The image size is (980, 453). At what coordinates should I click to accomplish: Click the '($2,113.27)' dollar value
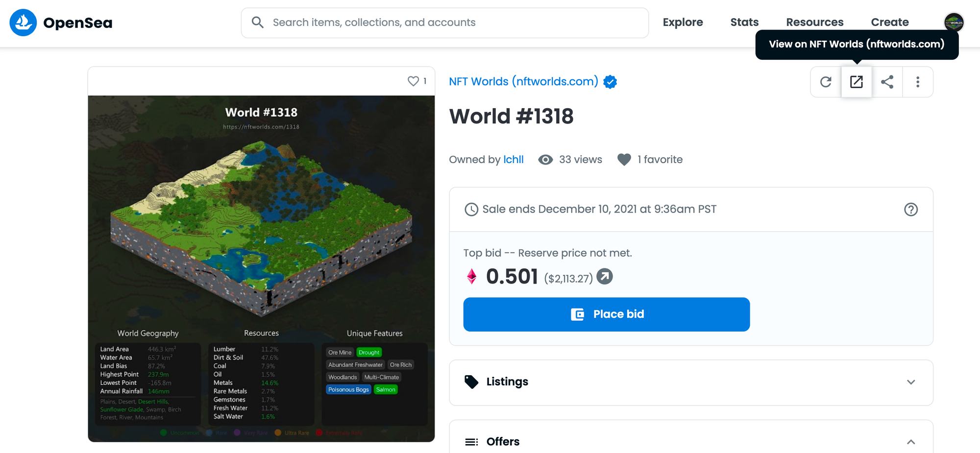[568, 279]
